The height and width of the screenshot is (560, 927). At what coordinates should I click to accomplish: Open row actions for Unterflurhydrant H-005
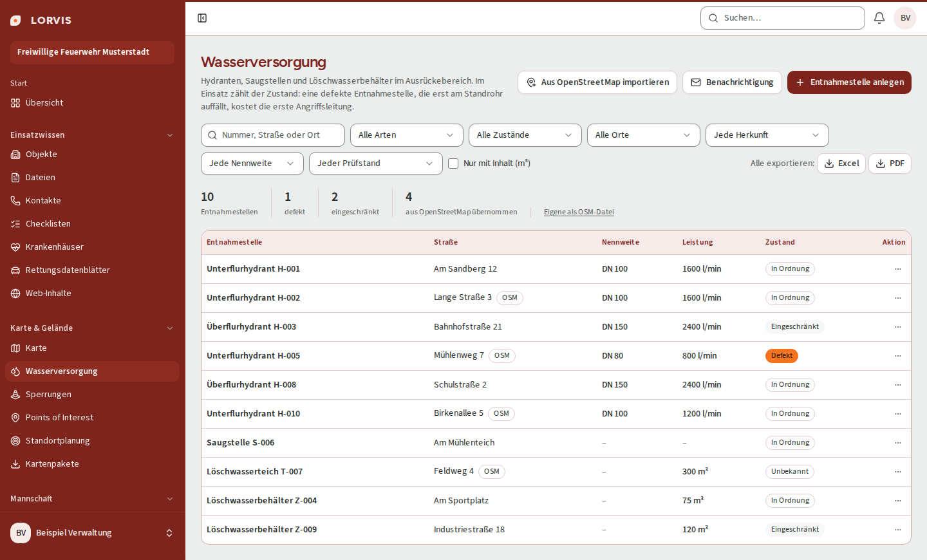[x=898, y=356]
